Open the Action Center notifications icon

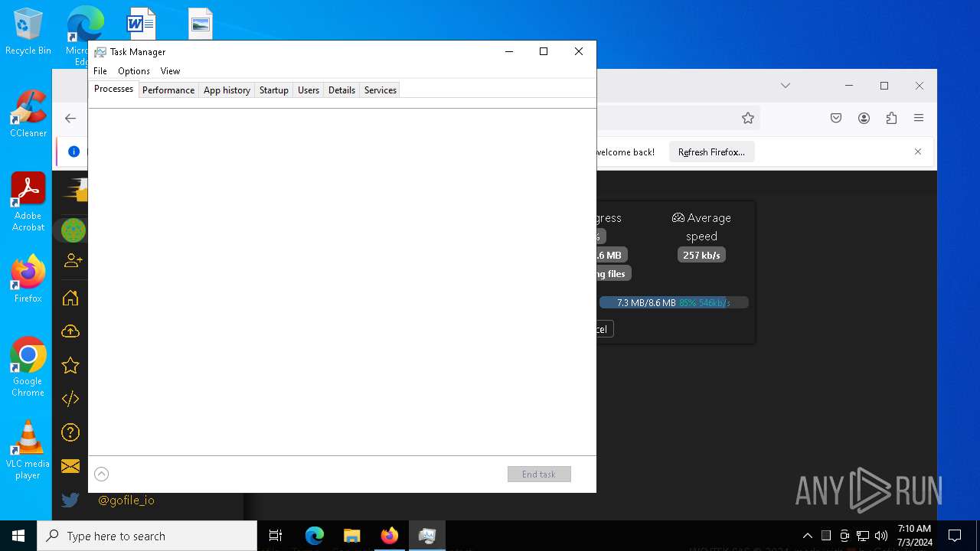[955, 536]
